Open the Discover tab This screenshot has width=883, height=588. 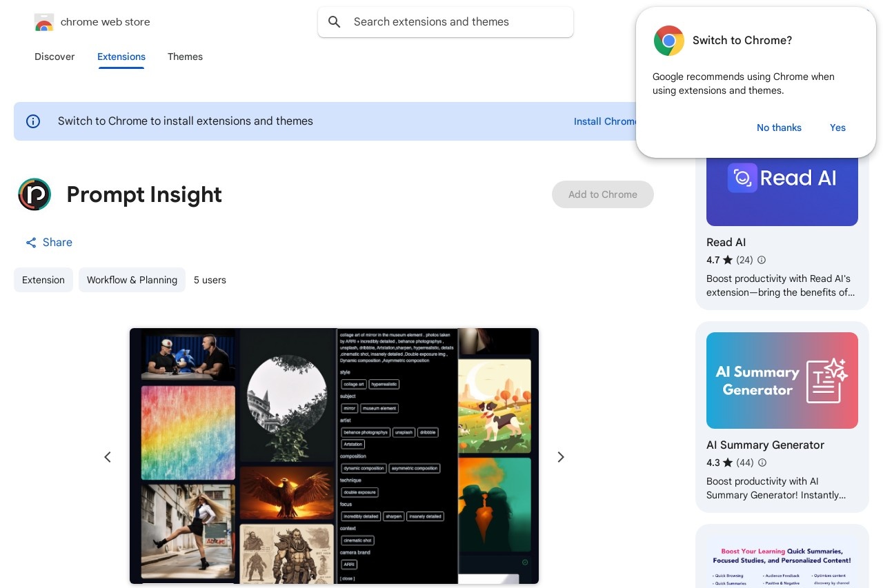point(54,57)
